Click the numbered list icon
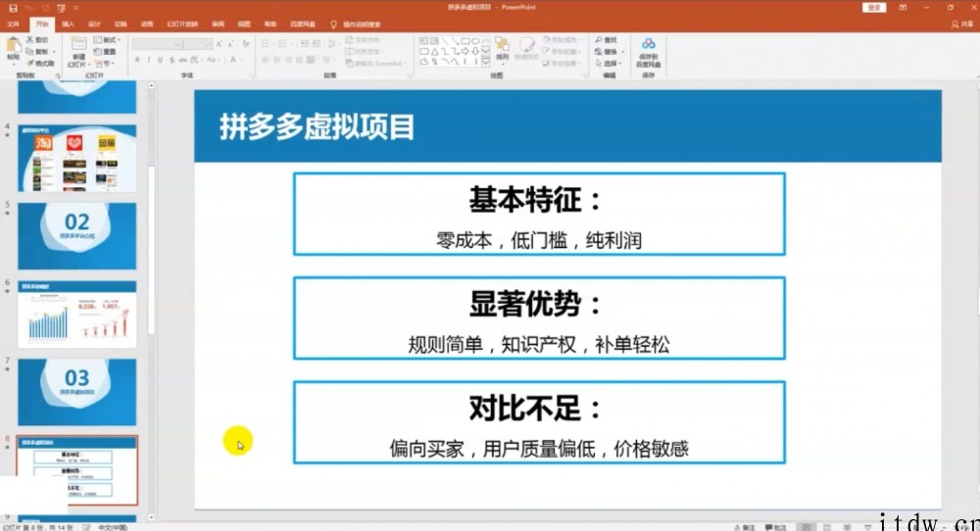The image size is (980, 531). point(284,44)
